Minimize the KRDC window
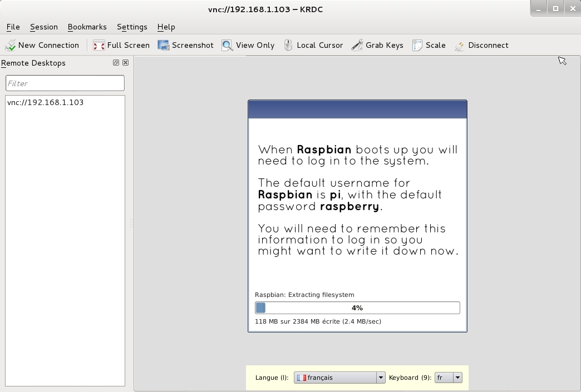Viewport: 581px width, 392px height. pos(538,9)
